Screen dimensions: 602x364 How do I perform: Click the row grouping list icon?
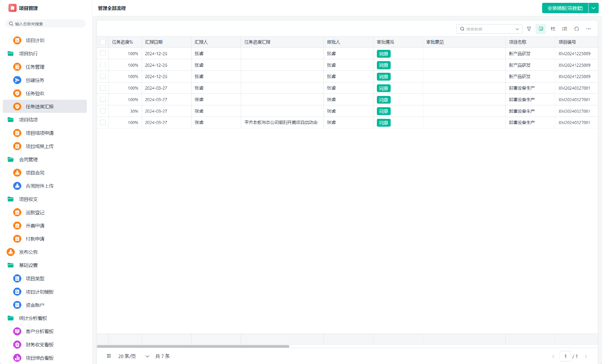click(565, 29)
